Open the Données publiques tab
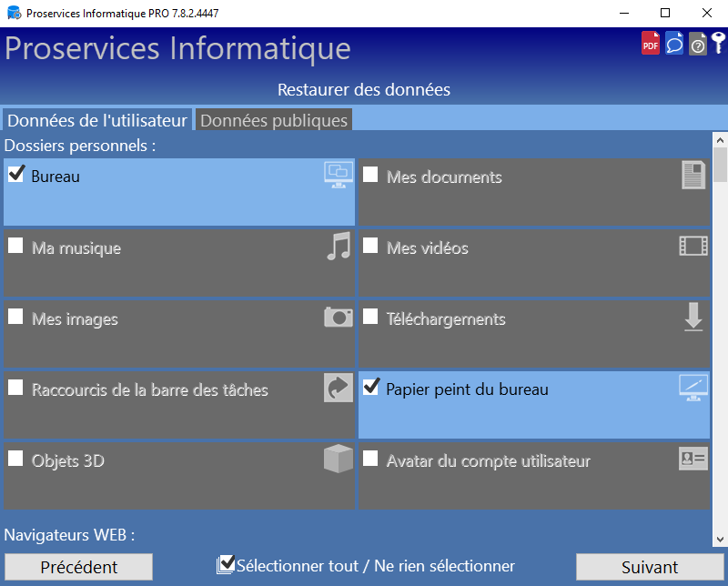Viewport: 728px width, 586px height. point(274,120)
